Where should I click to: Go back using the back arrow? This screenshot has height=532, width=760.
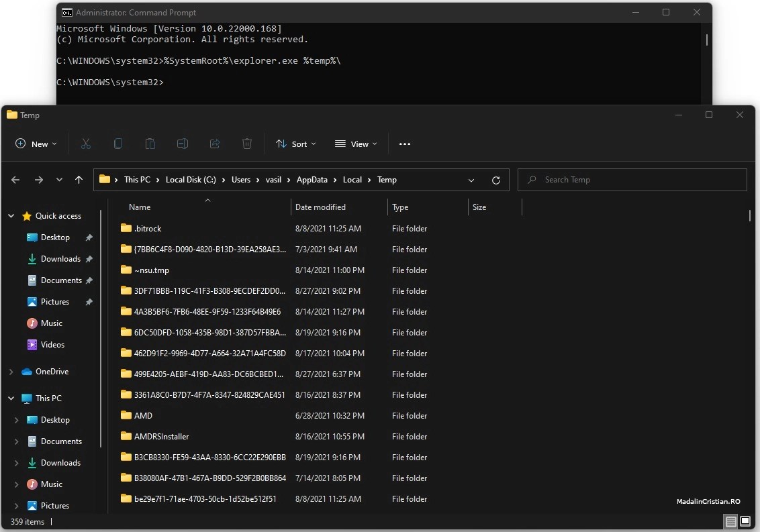coord(15,180)
